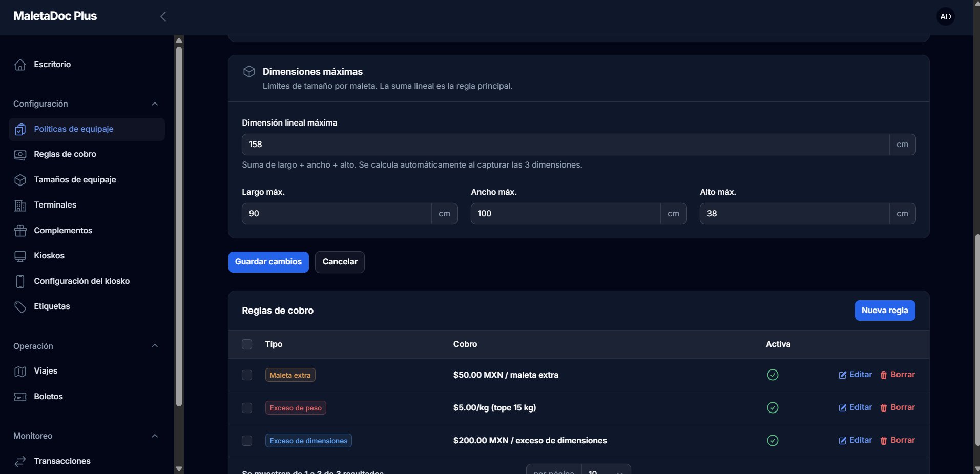Click the Políticas de equipaje clipboard icon
980x474 pixels.
click(20, 129)
